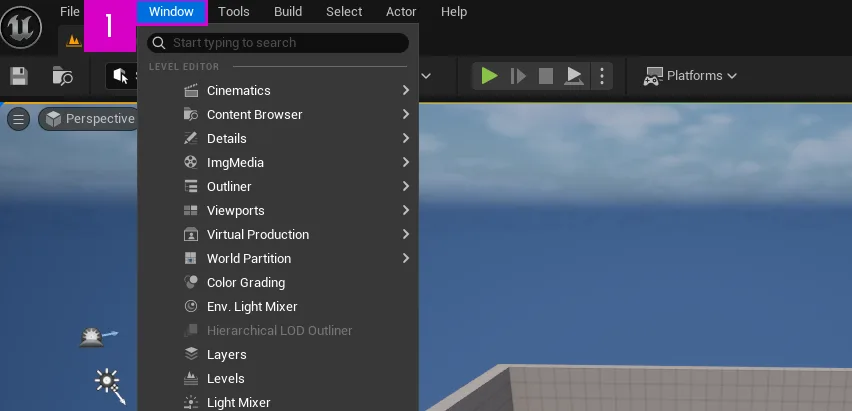
Task: Click the Content Browser folder icon in menu
Action: (x=191, y=115)
